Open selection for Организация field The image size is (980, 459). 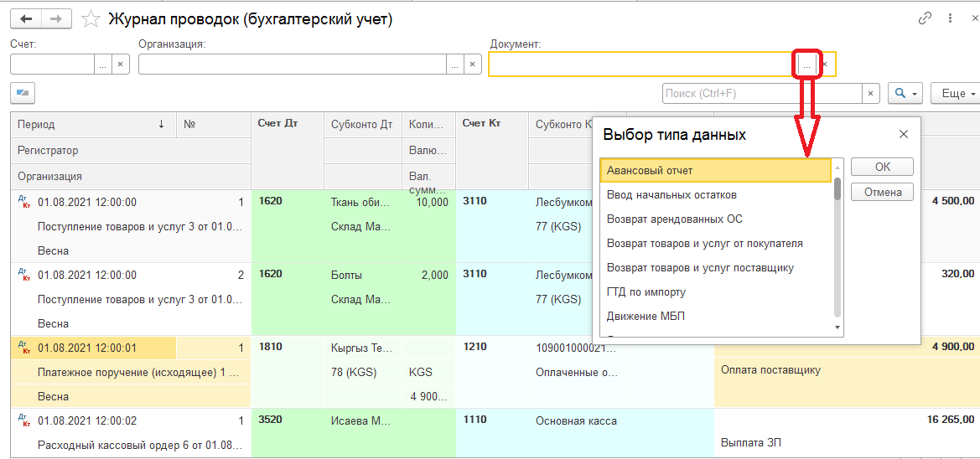click(454, 64)
